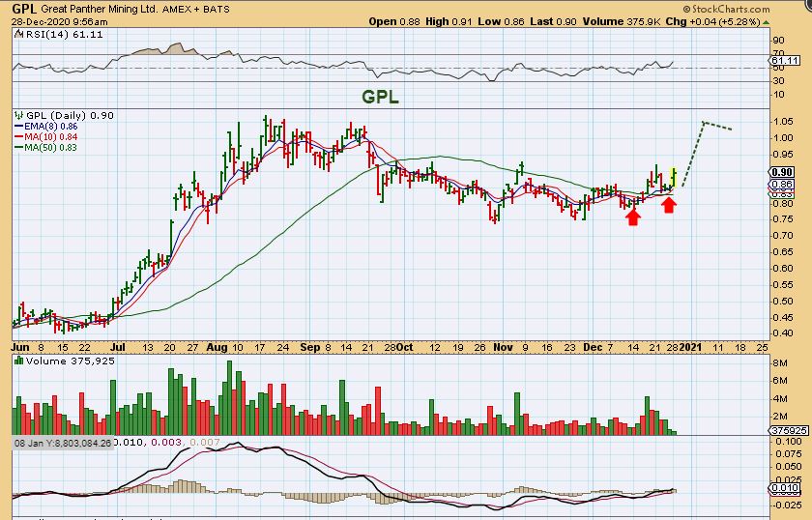Click the 0.86 EMA price tag on axis
Viewport: 812px width, 520px height.
pyautogui.click(x=782, y=185)
